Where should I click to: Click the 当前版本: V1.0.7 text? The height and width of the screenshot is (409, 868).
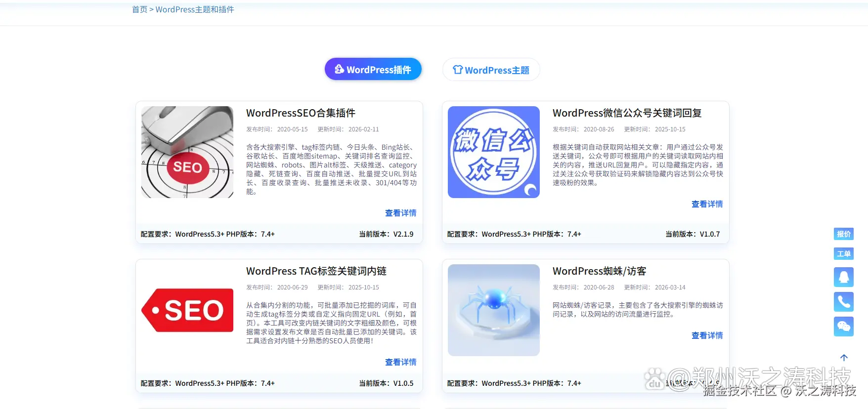693,234
